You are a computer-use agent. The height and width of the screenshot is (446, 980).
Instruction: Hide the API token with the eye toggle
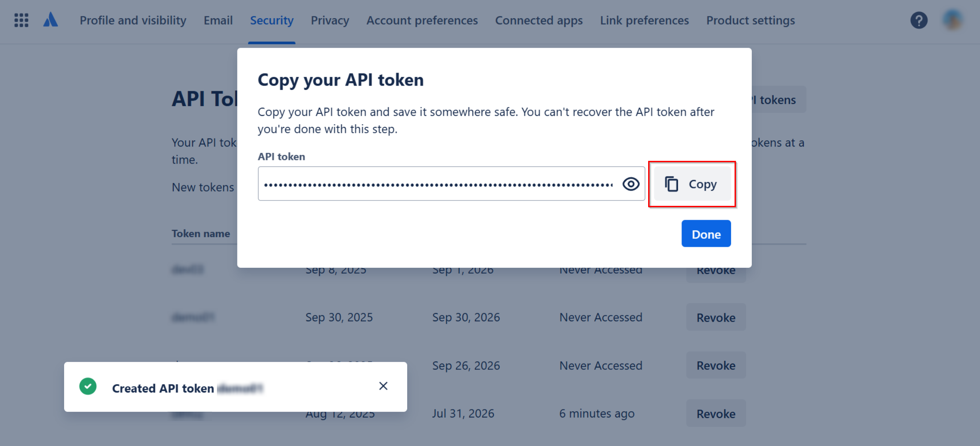pos(630,183)
